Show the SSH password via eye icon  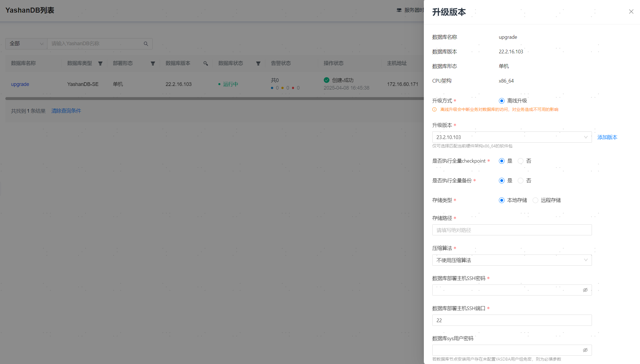[585, 290]
